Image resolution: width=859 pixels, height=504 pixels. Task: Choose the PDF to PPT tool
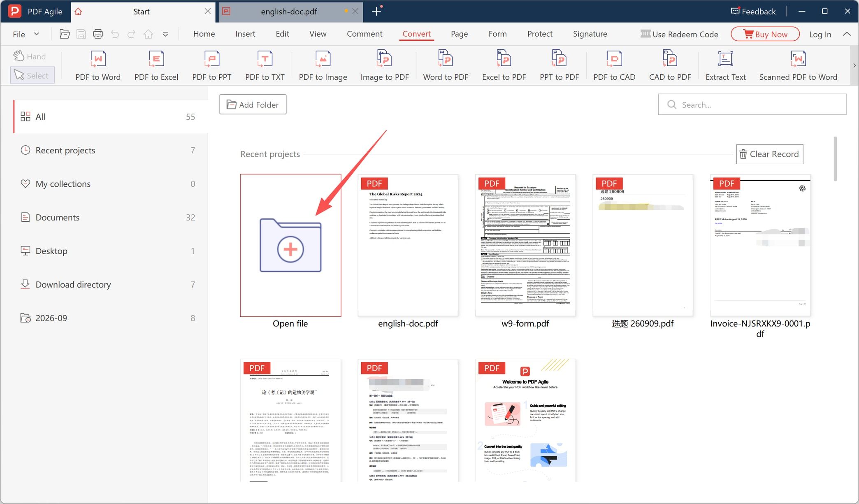211,65
